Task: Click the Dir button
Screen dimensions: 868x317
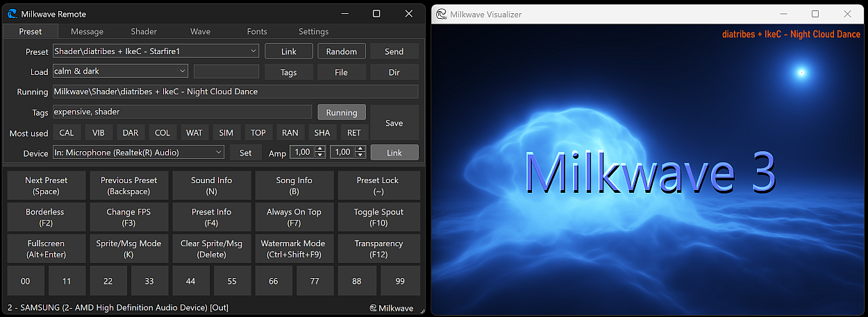Action: coord(394,72)
